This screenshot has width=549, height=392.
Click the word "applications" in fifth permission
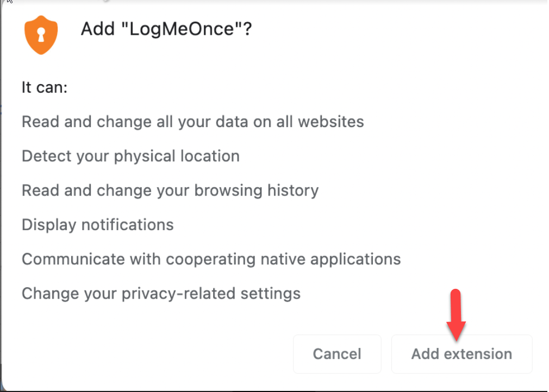point(355,259)
